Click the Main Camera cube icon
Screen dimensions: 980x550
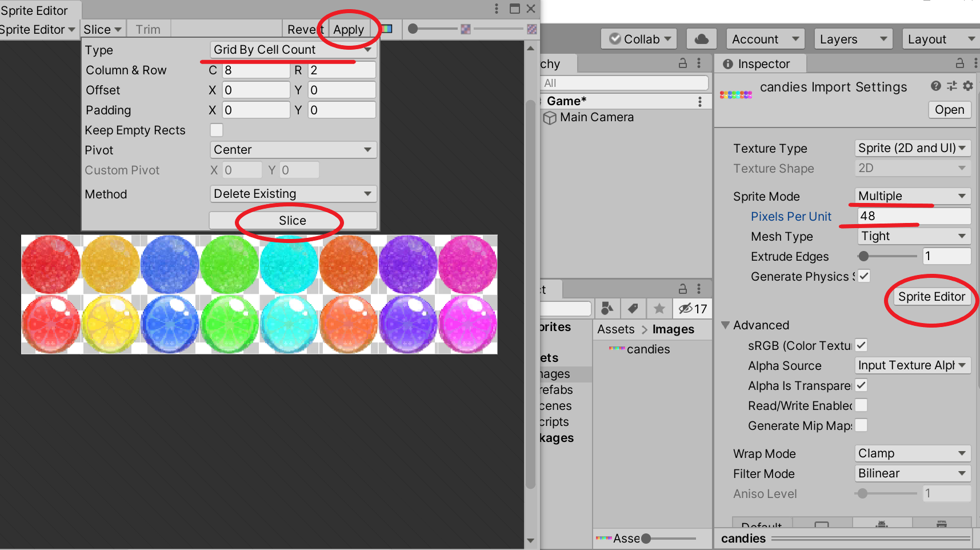click(x=550, y=118)
